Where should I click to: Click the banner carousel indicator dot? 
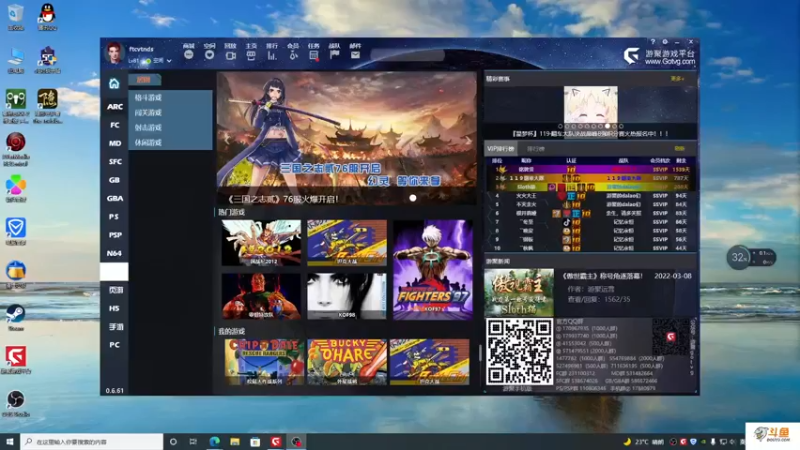pyautogui.click(x=413, y=198)
